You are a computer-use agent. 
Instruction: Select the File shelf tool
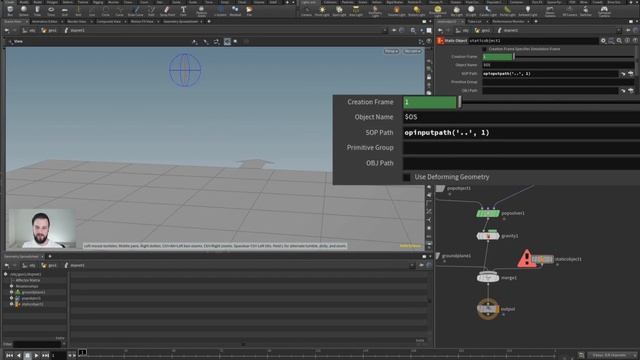click(249, 11)
